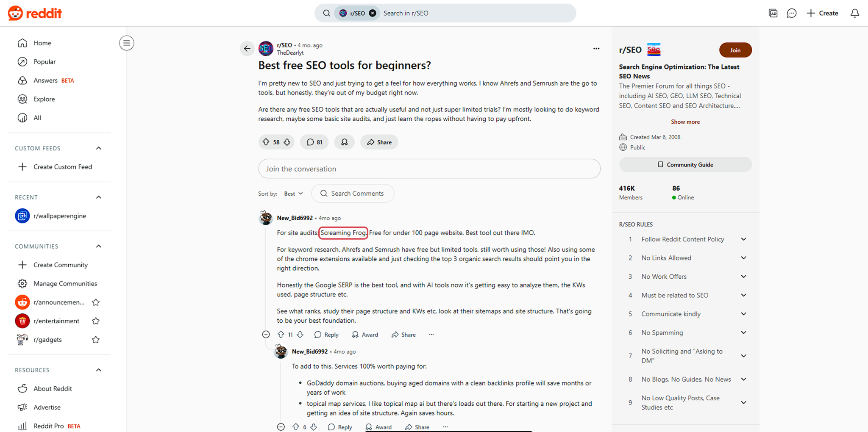Expand rule 2 No Links Allowed

[743, 258]
